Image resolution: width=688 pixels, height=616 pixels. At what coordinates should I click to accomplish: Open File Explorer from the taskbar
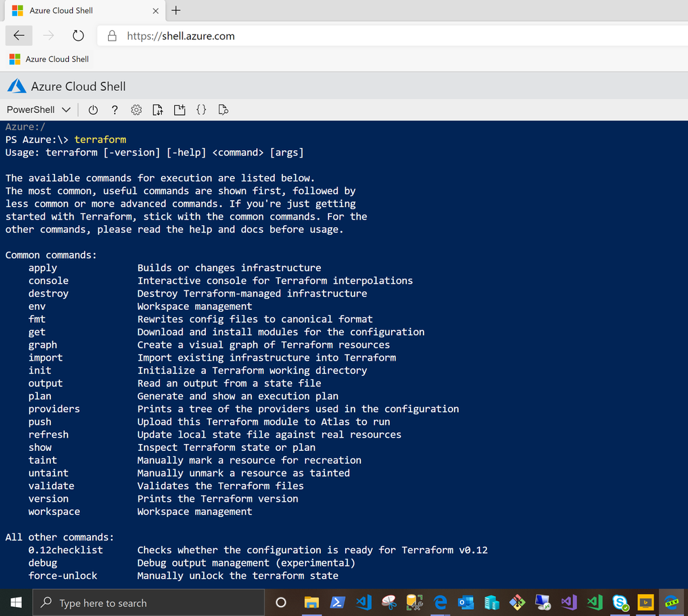311,603
